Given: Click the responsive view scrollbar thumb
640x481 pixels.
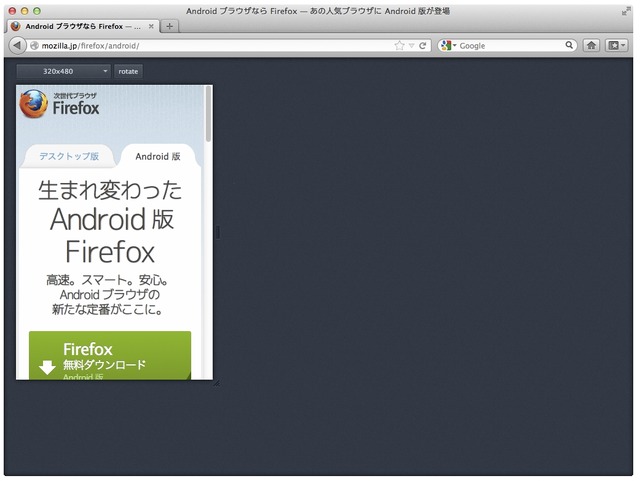Looking at the screenshot, I should [208, 114].
